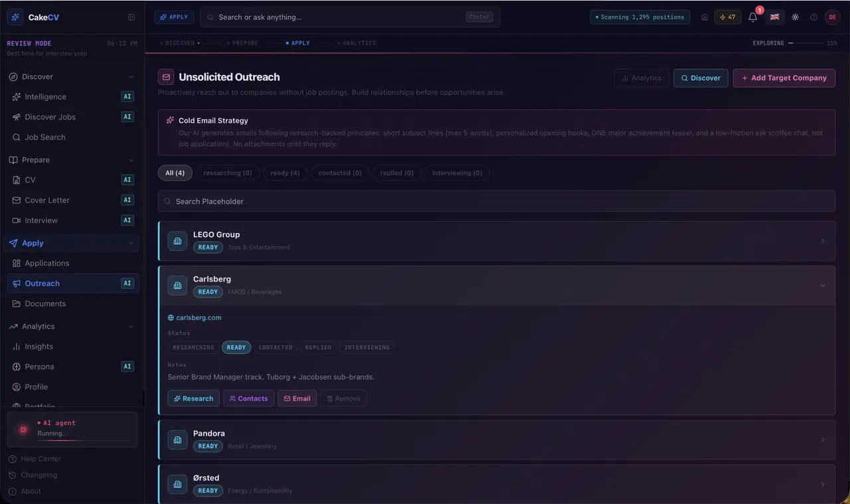Expand the Pandora row chevron
The image size is (850, 504).
[823, 440]
